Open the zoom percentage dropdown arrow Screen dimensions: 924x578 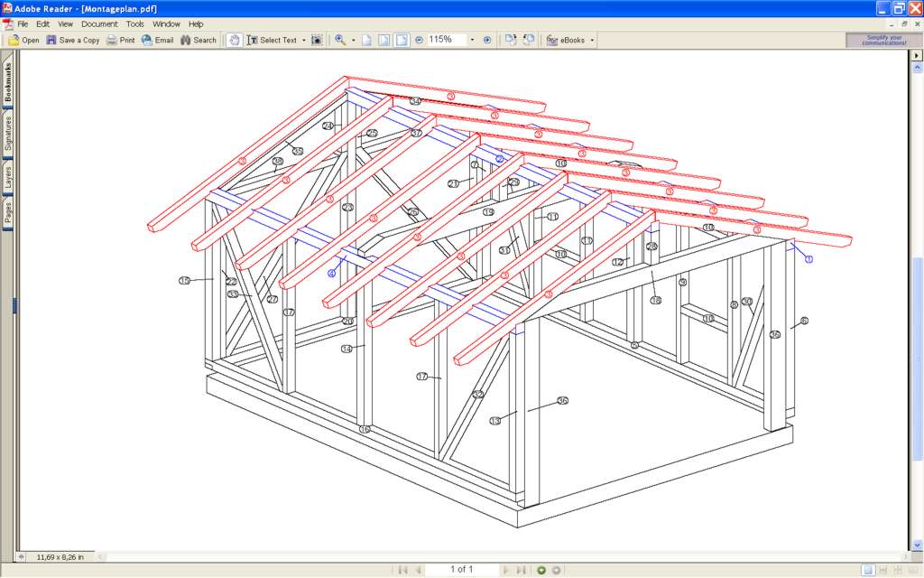(472, 40)
